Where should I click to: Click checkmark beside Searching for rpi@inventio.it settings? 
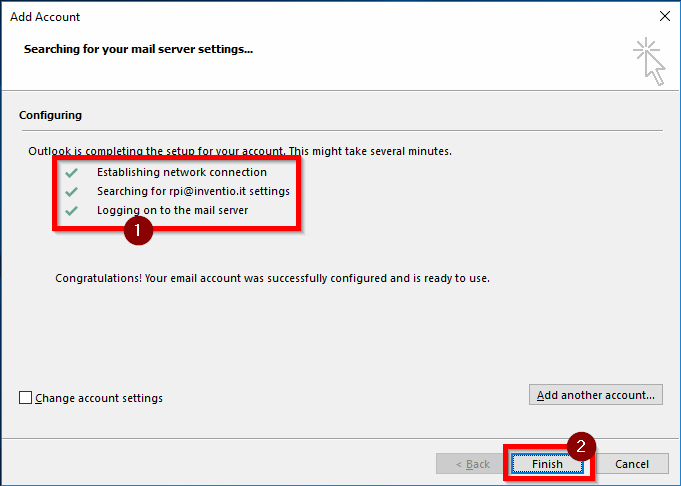coord(70,191)
